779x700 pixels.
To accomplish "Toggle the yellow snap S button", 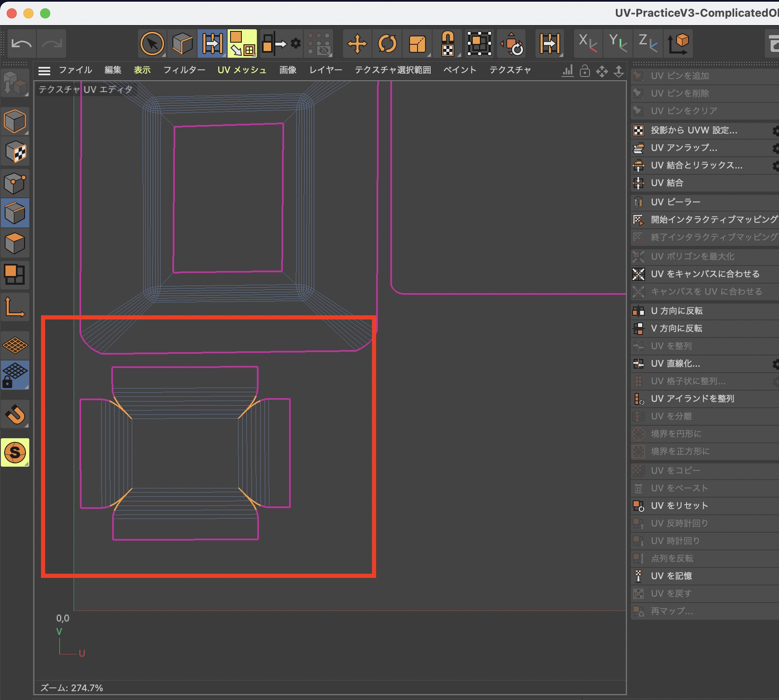I will coord(15,452).
